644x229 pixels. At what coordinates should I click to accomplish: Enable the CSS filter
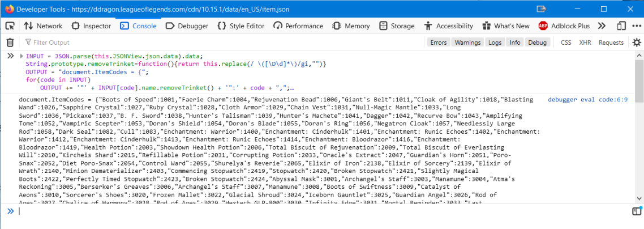566,43
